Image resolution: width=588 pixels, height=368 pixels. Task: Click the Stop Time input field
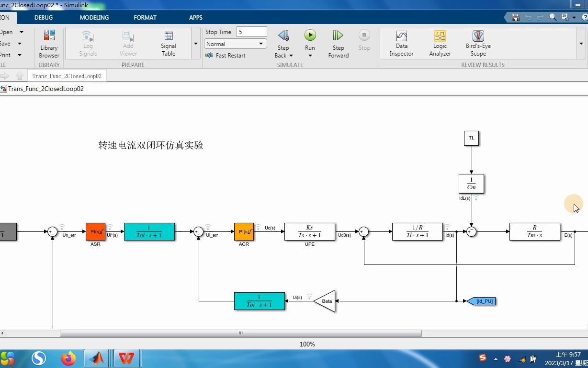(x=251, y=32)
